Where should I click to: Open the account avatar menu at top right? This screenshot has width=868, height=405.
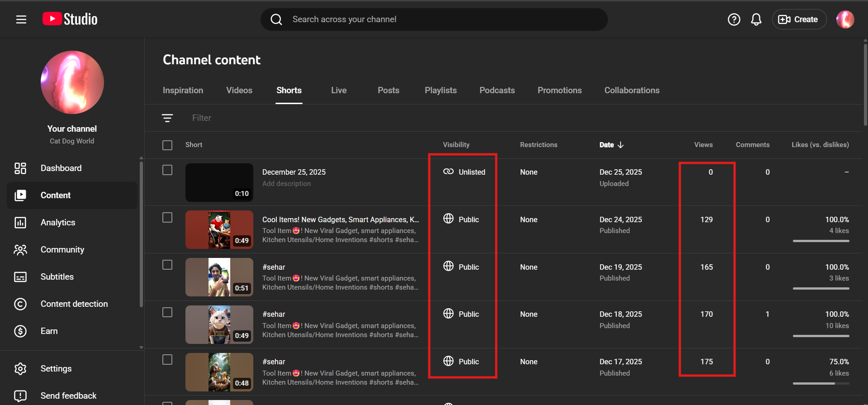844,19
